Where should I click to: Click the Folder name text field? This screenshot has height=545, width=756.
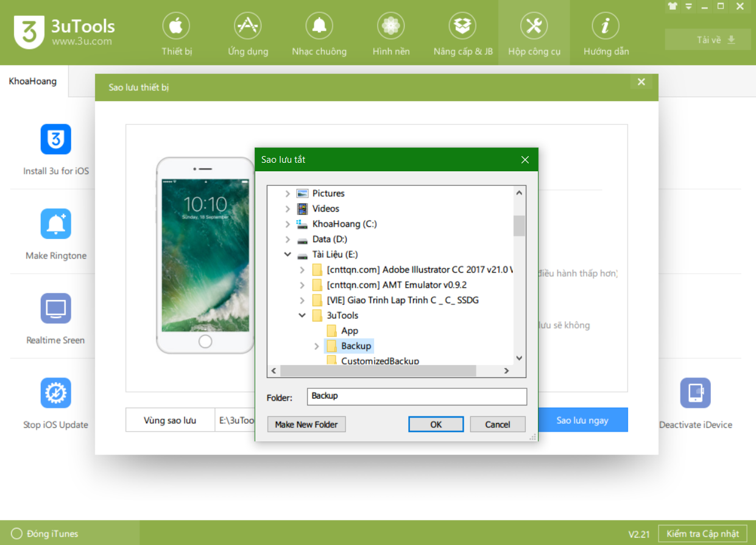[417, 396]
